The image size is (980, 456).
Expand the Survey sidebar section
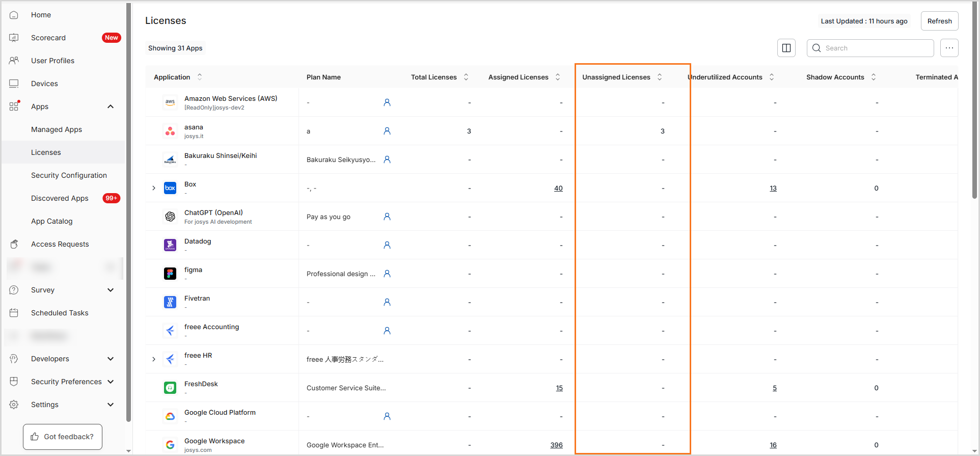pyautogui.click(x=111, y=290)
